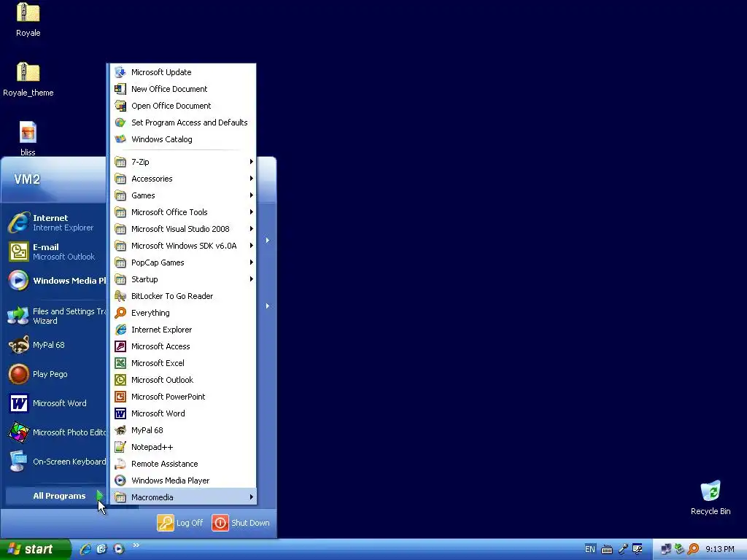Viewport: 747px width, 560px height.
Task: Select the bliss file on desktop
Action: tap(28, 139)
